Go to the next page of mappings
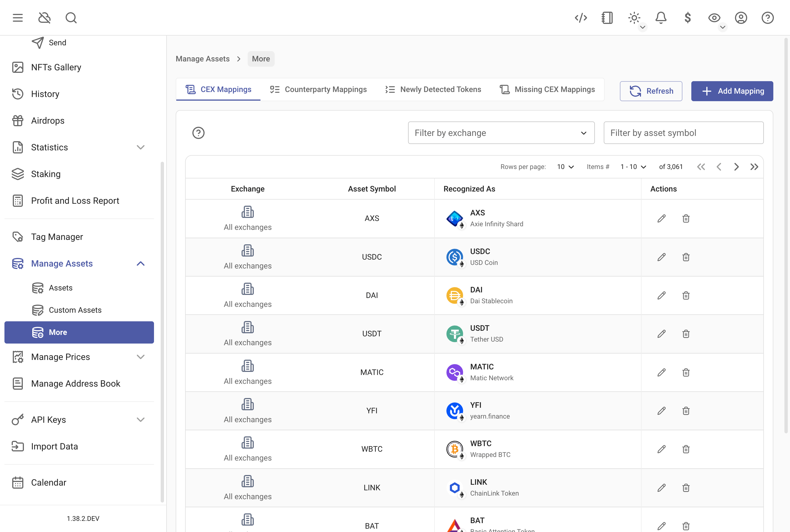 (x=736, y=166)
